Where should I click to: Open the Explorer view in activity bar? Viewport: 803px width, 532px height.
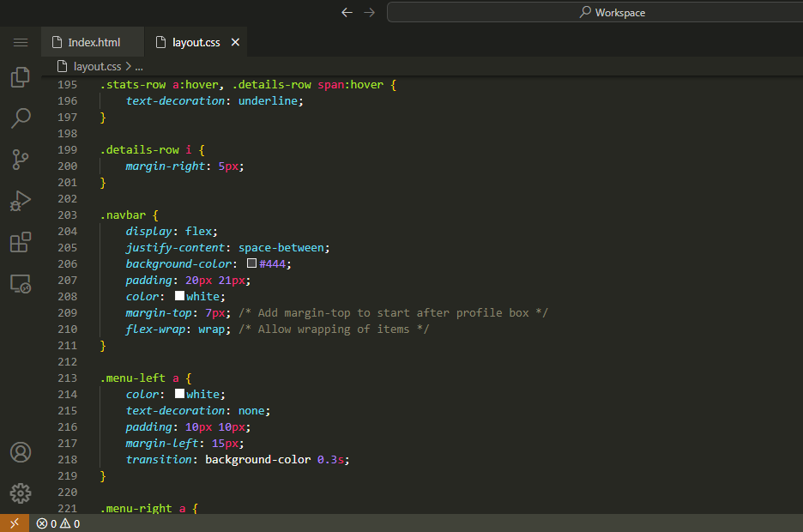pyautogui.click(x=21, y=77)
